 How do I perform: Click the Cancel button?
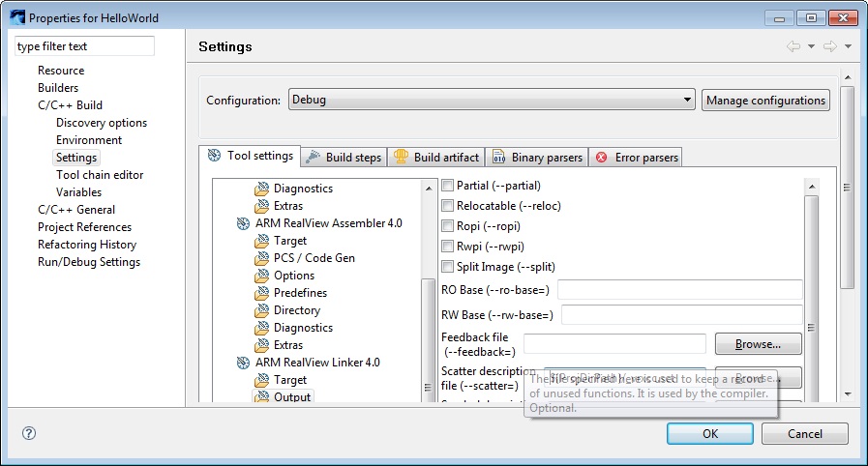tap(804, 434)
